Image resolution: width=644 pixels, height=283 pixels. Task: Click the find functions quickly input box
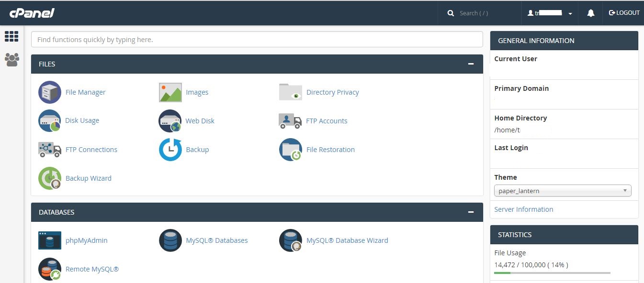tap(257, 40)
